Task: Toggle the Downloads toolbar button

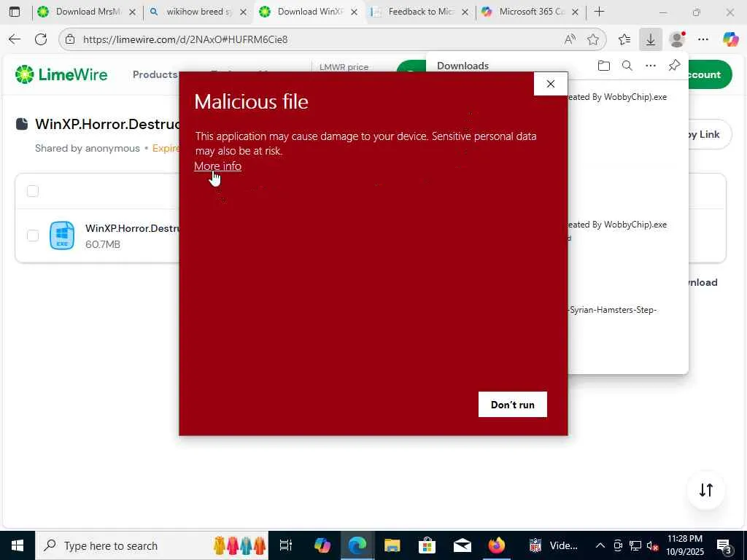Action: click(650, 39)
